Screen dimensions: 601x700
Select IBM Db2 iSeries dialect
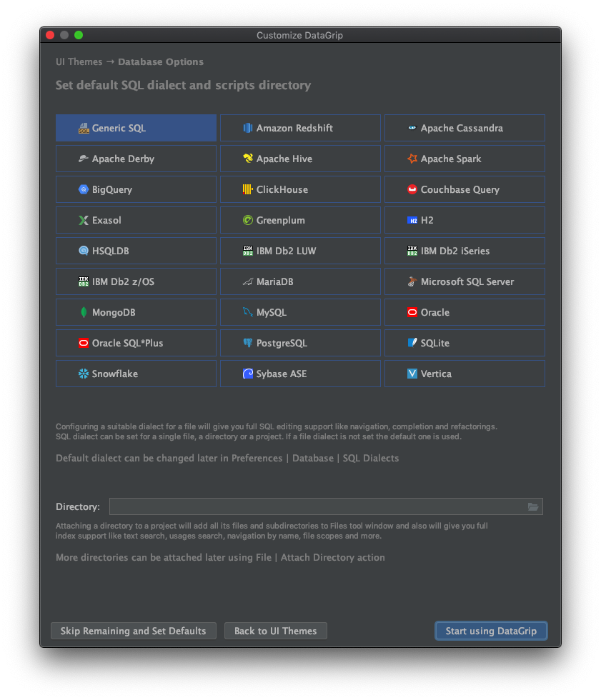point(465,251)
